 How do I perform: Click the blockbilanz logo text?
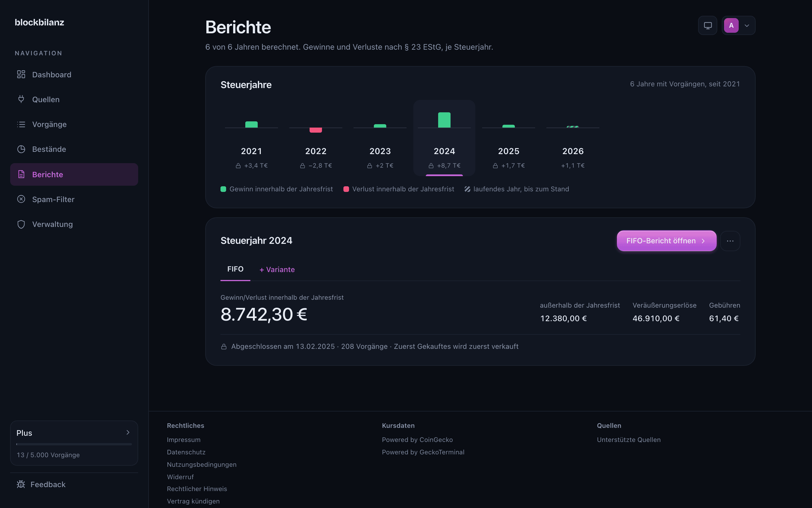tap(39, 22)
